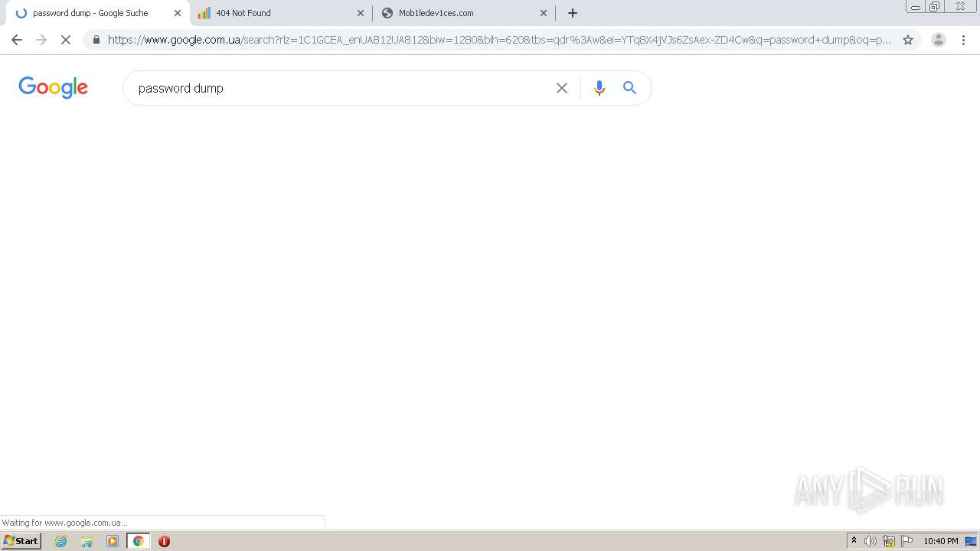Screen dimensions: 980x551
Task: Select Chrome taskbar button
Action: [x=138, y=541]
